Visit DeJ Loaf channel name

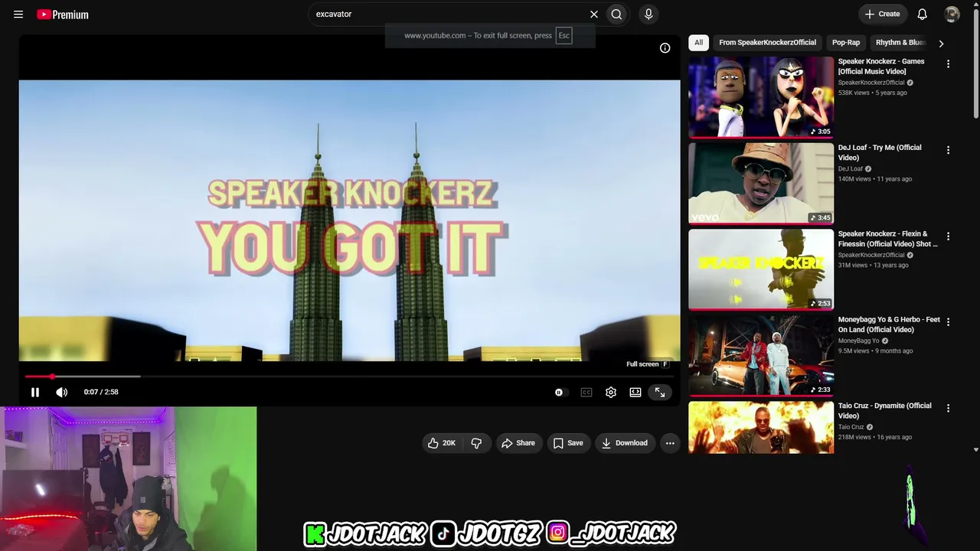point(851,169)
